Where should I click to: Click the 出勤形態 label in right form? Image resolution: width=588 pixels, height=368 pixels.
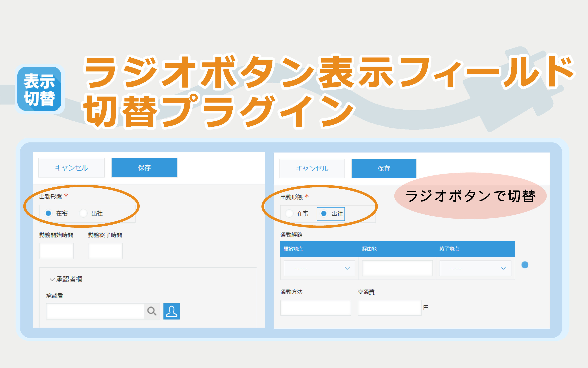pyautogui.click(x=291, y=197)
